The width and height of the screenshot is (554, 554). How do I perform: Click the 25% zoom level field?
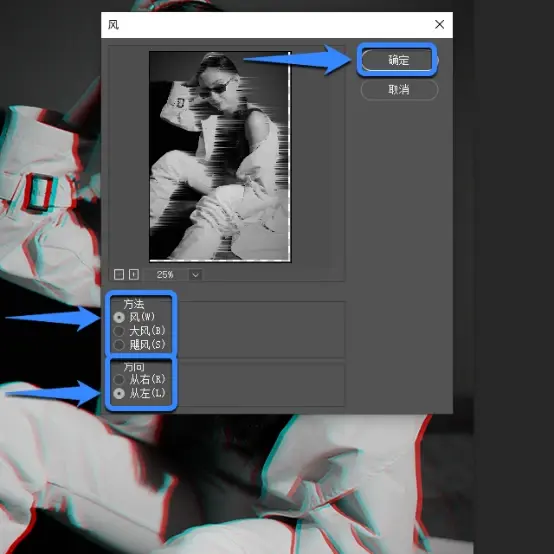pos(165,275)
